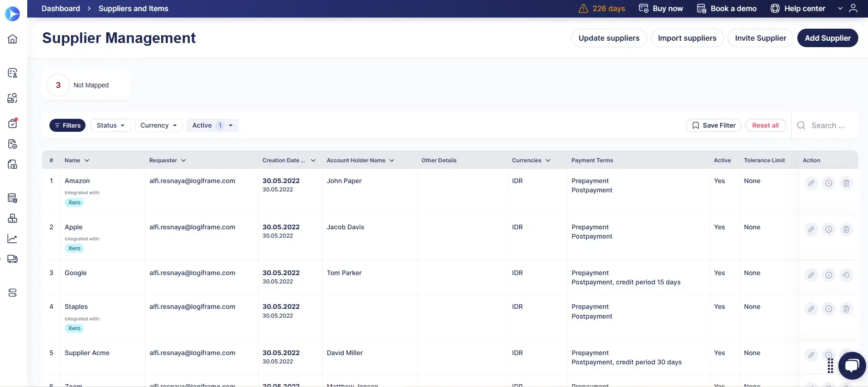
Task: Click the John Paper account holder cell
Action: click(x=344, y=181)
